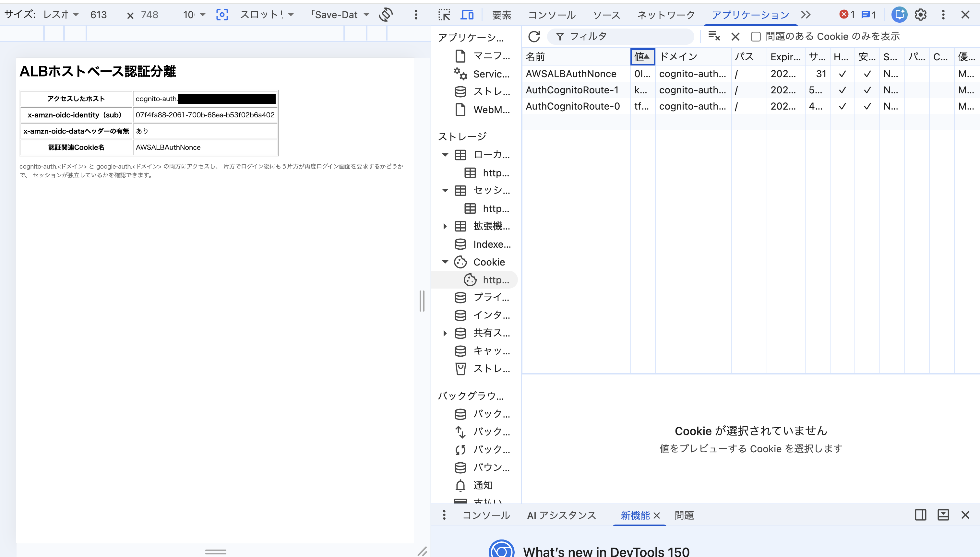Select the AuthCognitoRoute-0 cookie row

click(750, 106)
